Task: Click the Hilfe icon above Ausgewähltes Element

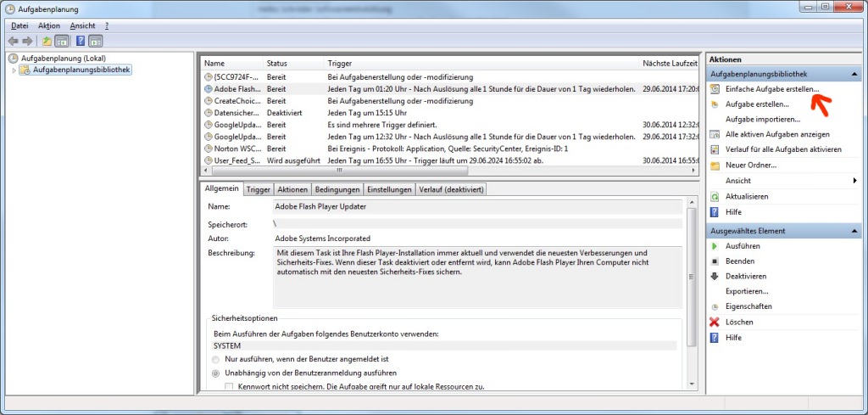Action: tap(715, 212)
